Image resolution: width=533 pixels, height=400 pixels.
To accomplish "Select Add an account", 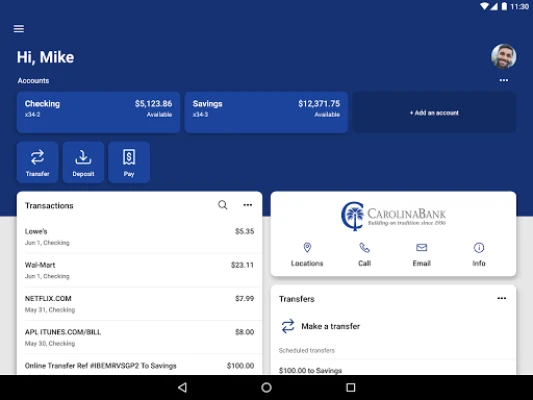I will (x=434, y=112).
